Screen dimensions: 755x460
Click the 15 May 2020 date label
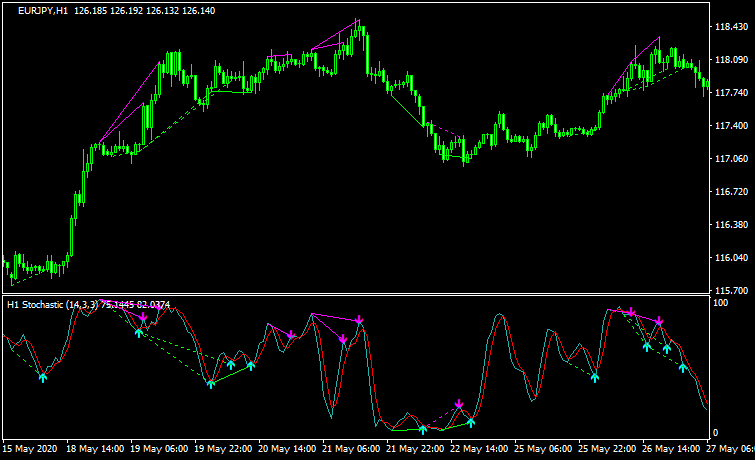(x=32, y=449)
